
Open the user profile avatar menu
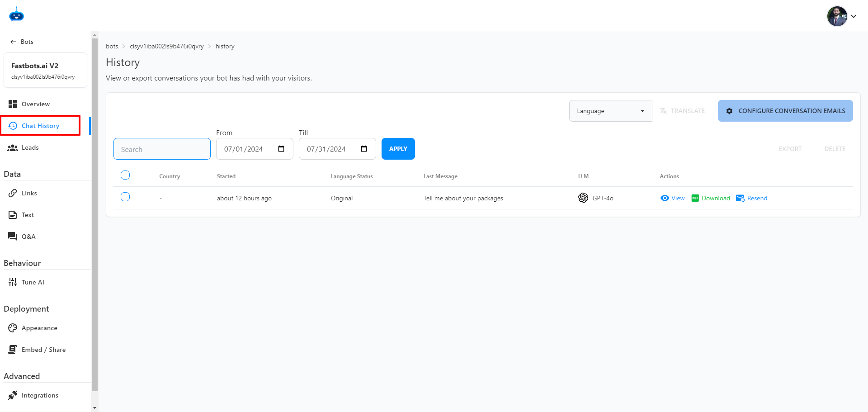click(x=837, y=16)
